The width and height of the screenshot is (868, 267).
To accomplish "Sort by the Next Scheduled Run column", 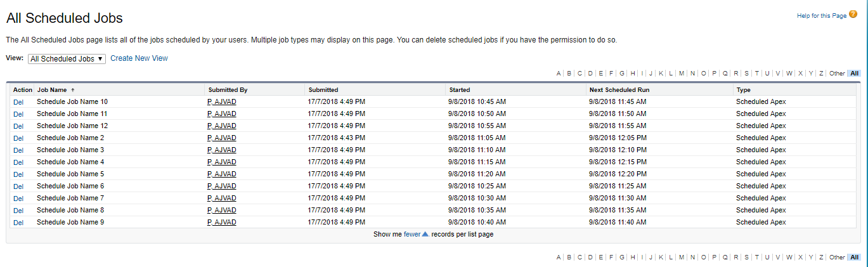I will [x=619, y=90].
